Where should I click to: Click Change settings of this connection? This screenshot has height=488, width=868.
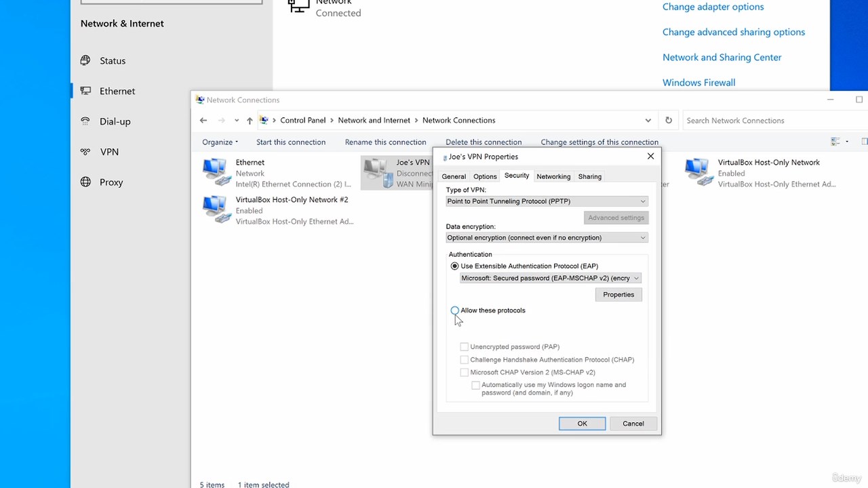pyautogui.click(x=599, y=142)
